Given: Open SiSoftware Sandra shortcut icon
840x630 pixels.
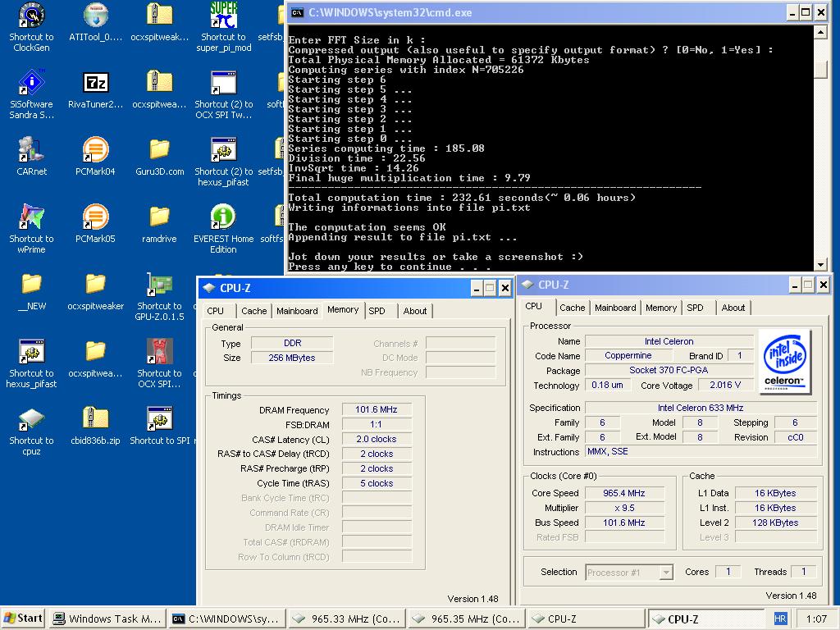Looking at the screenshot, I should [31, 83].
